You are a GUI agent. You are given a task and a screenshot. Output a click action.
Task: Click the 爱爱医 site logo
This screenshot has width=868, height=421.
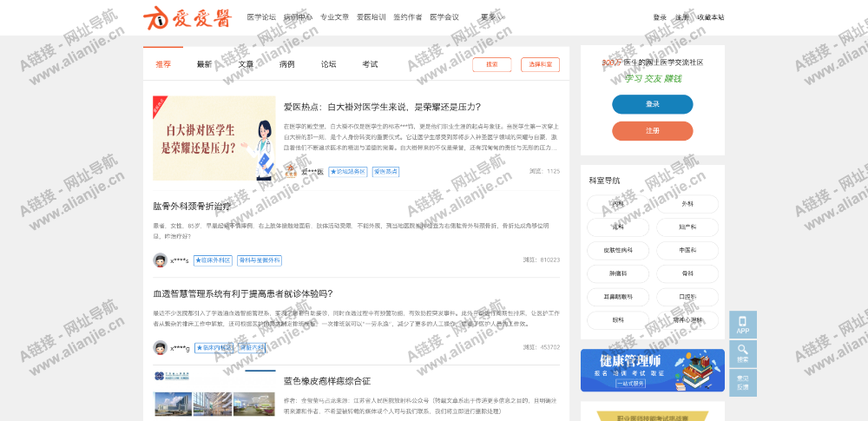(186, 17)
